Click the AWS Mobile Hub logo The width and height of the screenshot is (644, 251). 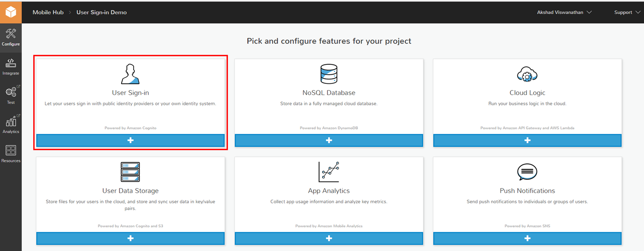[11, 12]
